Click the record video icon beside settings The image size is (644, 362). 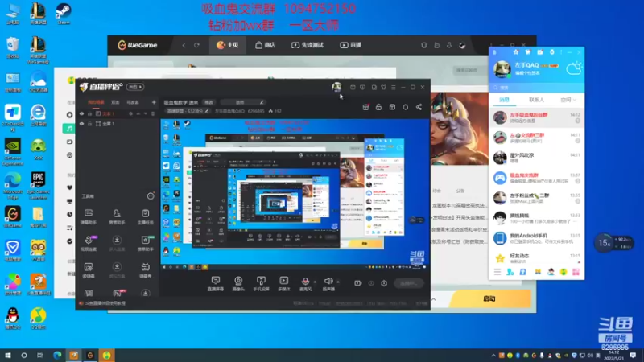coord(357,283)
